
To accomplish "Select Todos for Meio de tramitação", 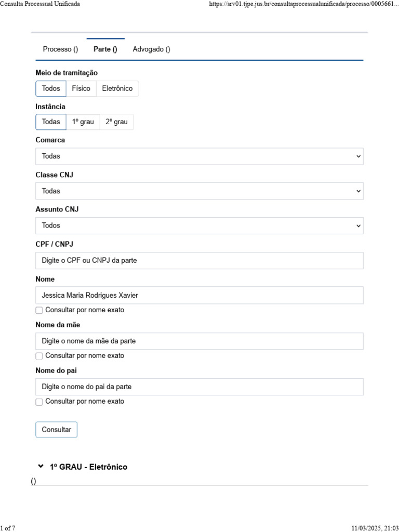I will tap(51, 88).
